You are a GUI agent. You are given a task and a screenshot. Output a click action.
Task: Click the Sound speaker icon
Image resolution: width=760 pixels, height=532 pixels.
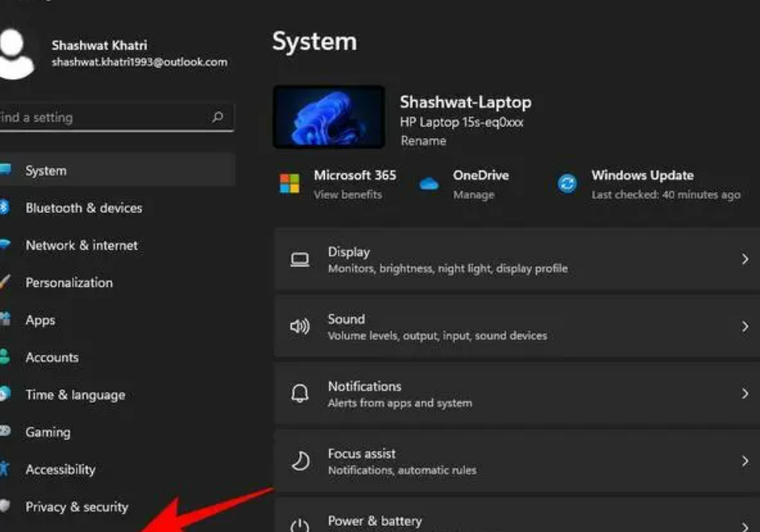[300, 326]
